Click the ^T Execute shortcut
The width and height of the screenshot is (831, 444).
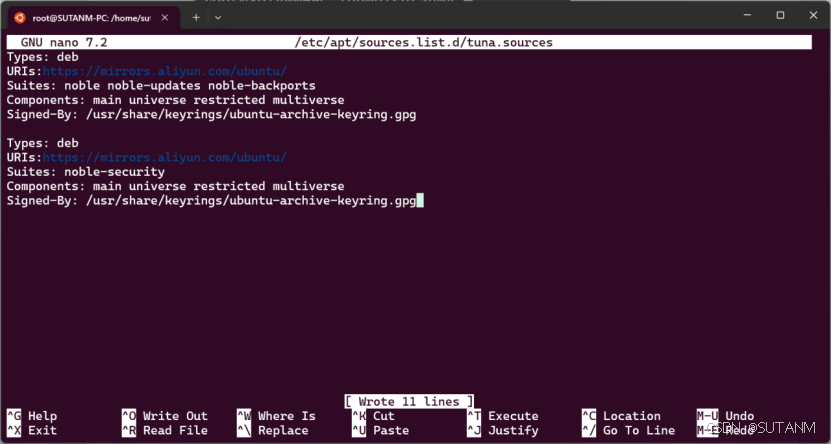[x=502, y=416]
